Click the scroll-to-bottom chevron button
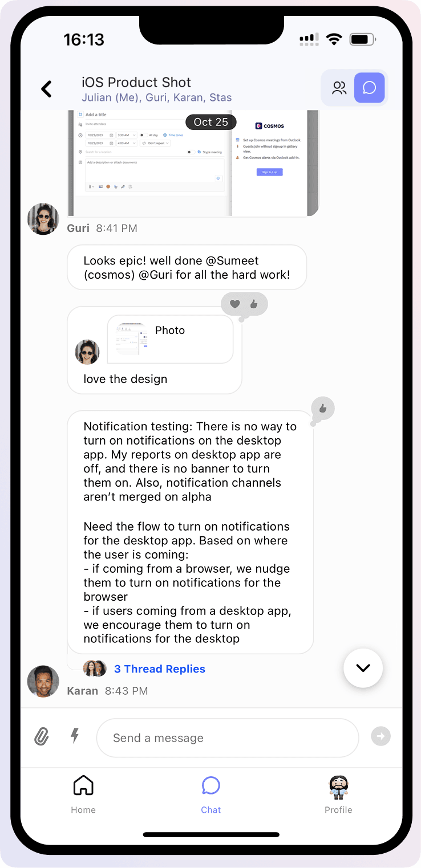Viewport: 421px width, 868px height. (363, 668)
